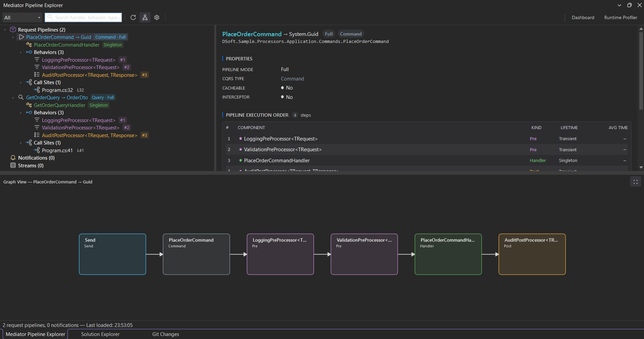Screen dimensions: 644x339
Task: Maximize the graph view with fullscreen icon
Action: (636, 182)
